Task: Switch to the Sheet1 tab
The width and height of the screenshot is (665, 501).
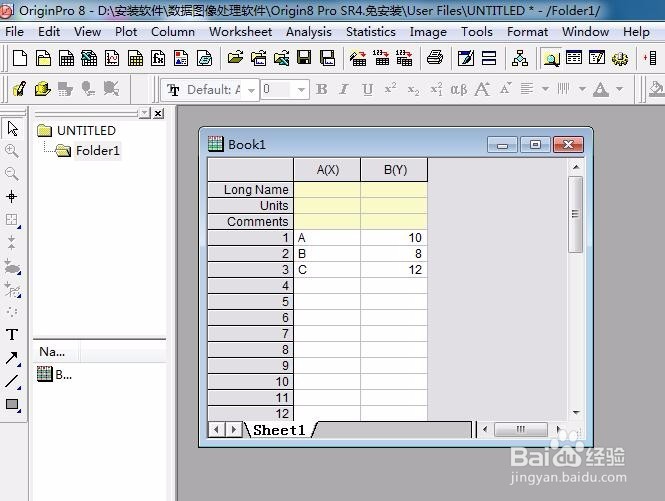Action: 279,430
